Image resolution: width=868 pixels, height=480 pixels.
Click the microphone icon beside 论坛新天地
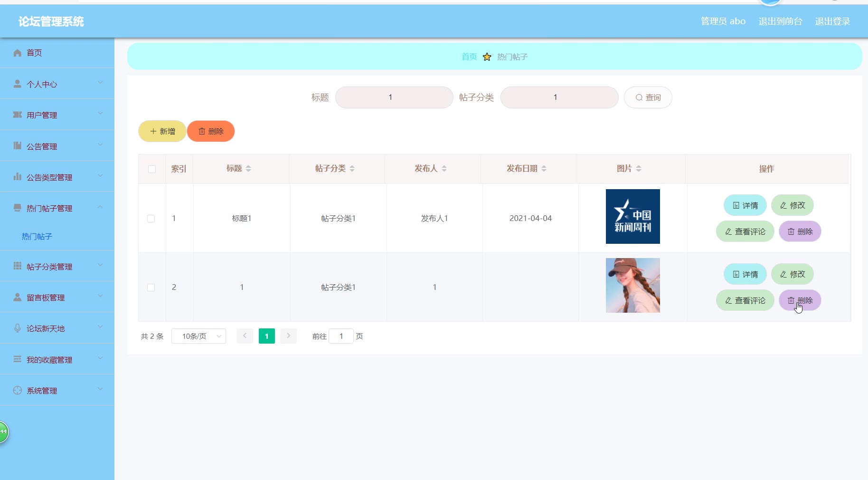pos(18,328)
